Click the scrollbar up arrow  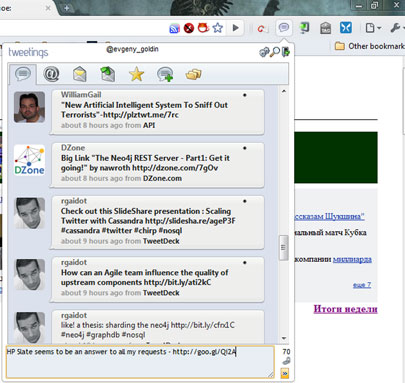pos(284,91)
